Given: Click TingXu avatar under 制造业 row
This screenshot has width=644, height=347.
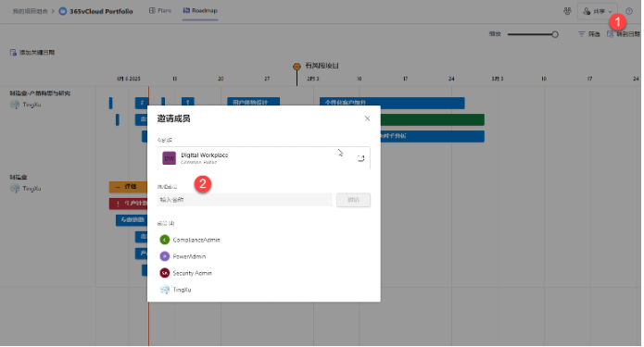Looking at the screenshot, I should [x=15, y=189].
